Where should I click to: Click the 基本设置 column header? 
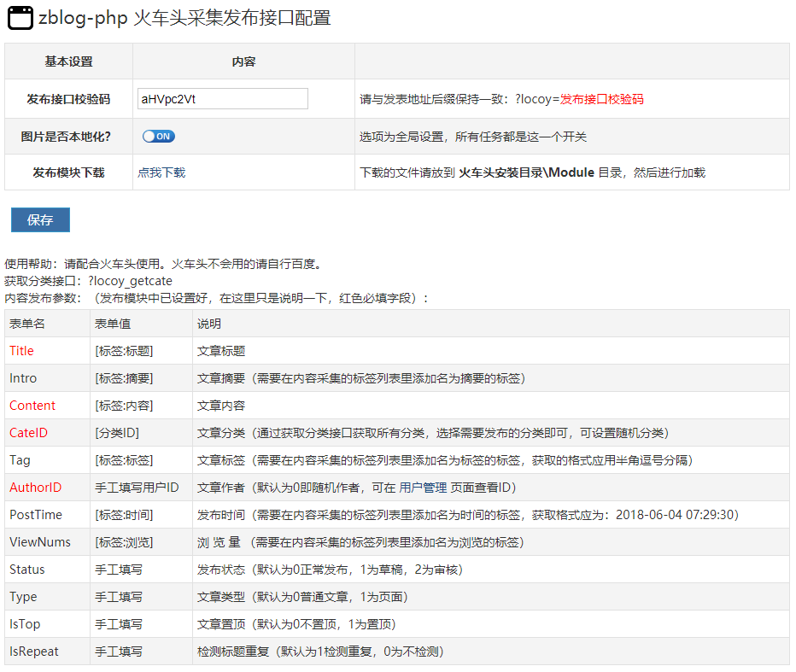tap(68, 61)
